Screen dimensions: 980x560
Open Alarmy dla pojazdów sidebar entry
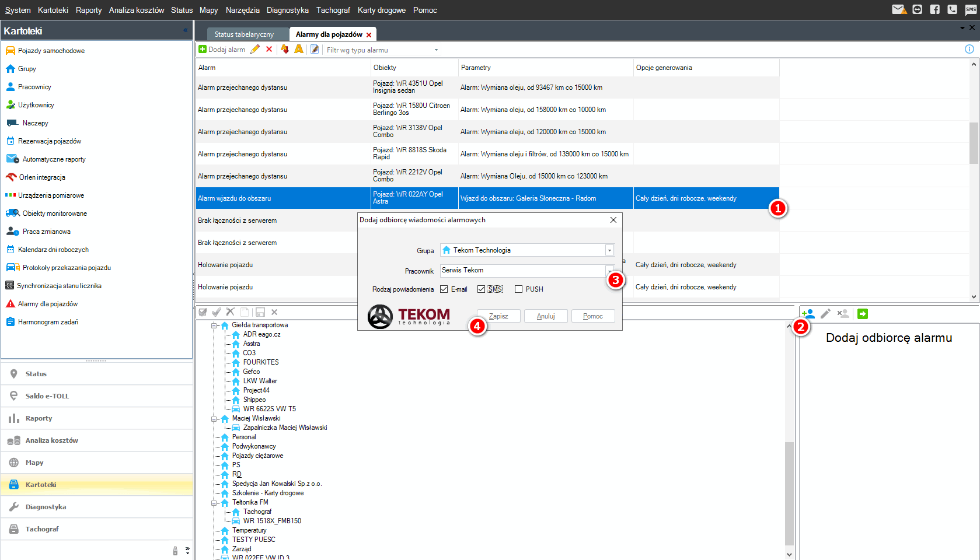[x=47, y=304]
